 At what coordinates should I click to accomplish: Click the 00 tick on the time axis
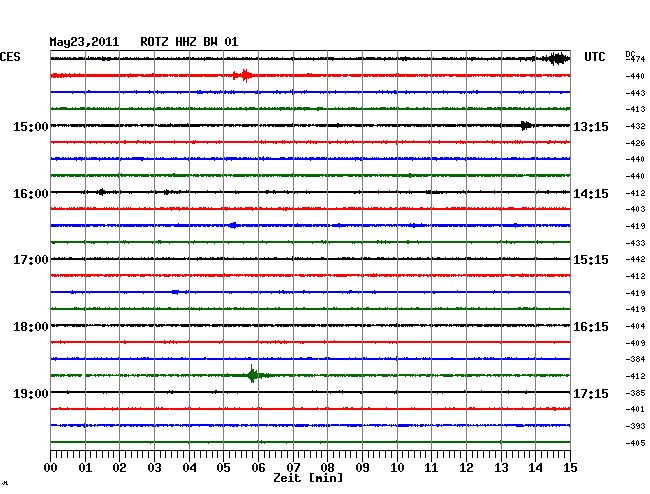point(51,468)
